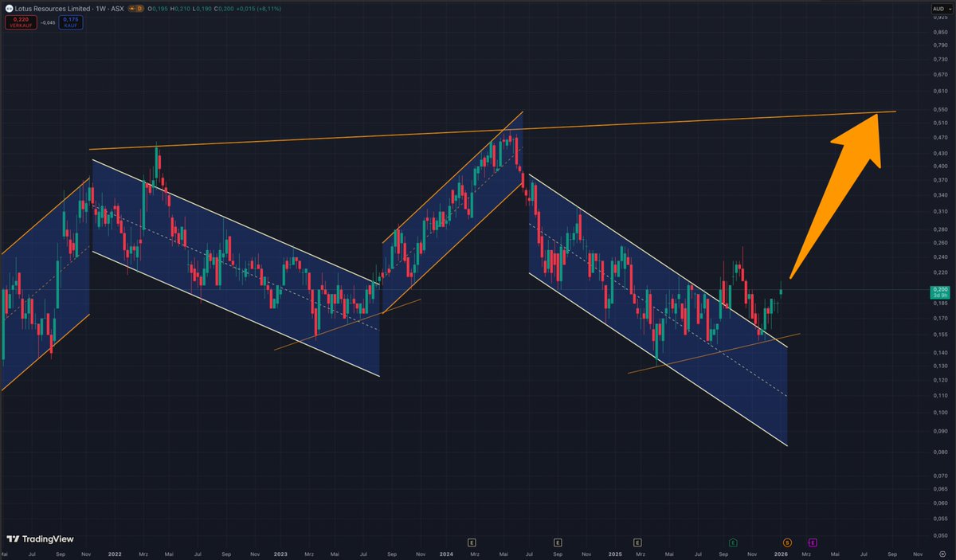Click the 2023 label on time axis
Viewport: 956px width, 560px height.
click(x=281, y=554)
